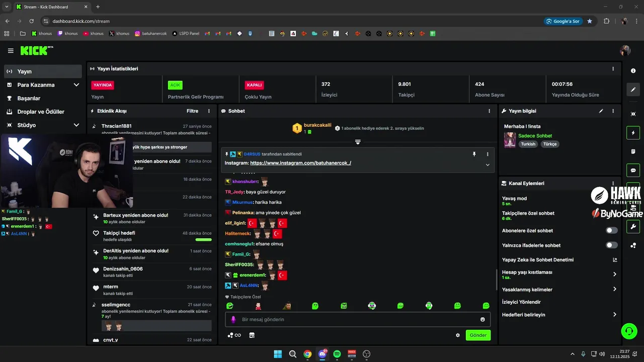644x362 pixels.
Task: Select the first green Kick emote
Action: pyautogui.click(x=229, y=306)
